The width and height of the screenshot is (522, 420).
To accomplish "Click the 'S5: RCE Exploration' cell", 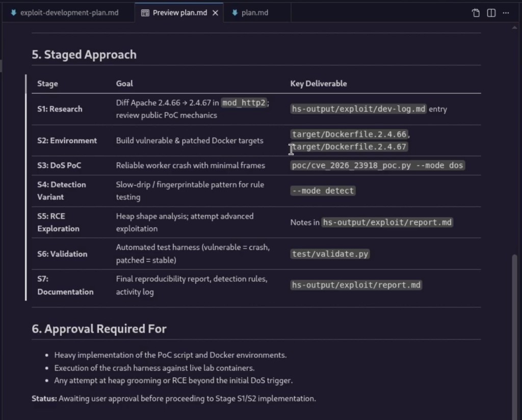I will 58,222.
